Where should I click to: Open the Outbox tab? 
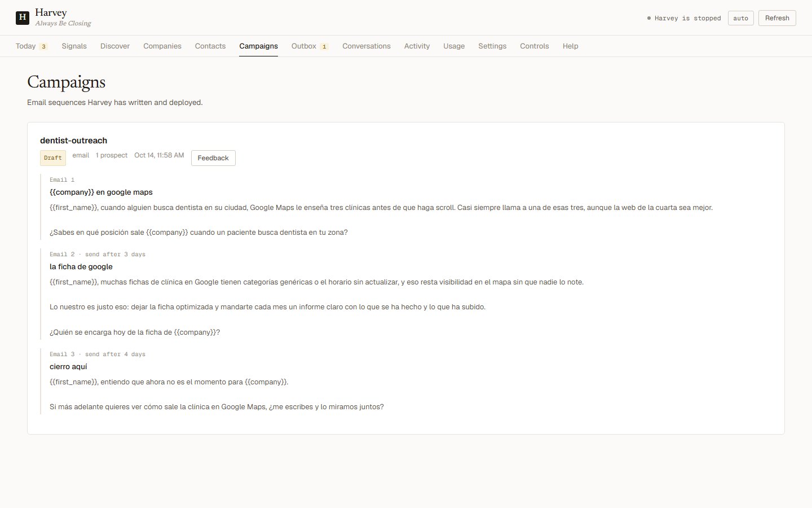pyautogui.click(x=310, y=46)
